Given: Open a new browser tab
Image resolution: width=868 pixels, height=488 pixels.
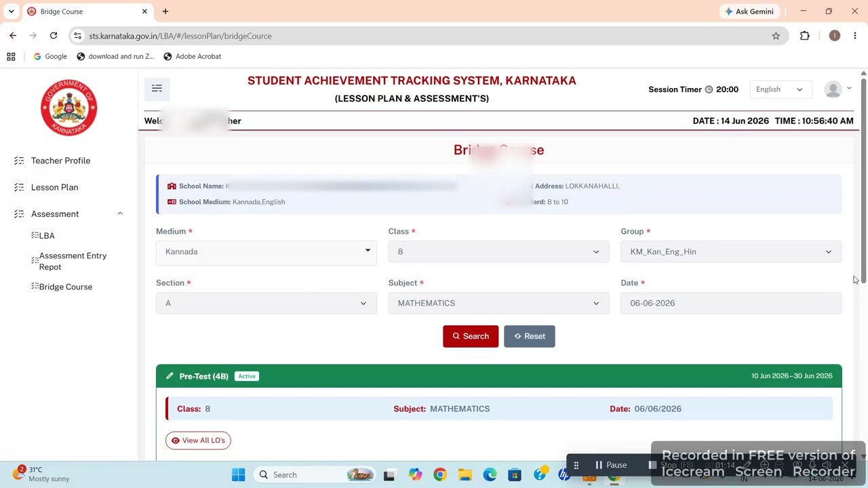Looking at the screenshot, I should point(165,12).
